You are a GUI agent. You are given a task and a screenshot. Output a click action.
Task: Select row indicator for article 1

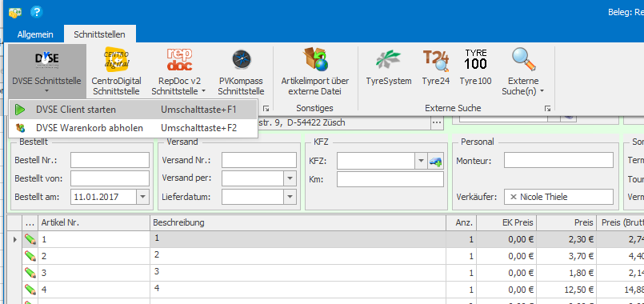15,239
